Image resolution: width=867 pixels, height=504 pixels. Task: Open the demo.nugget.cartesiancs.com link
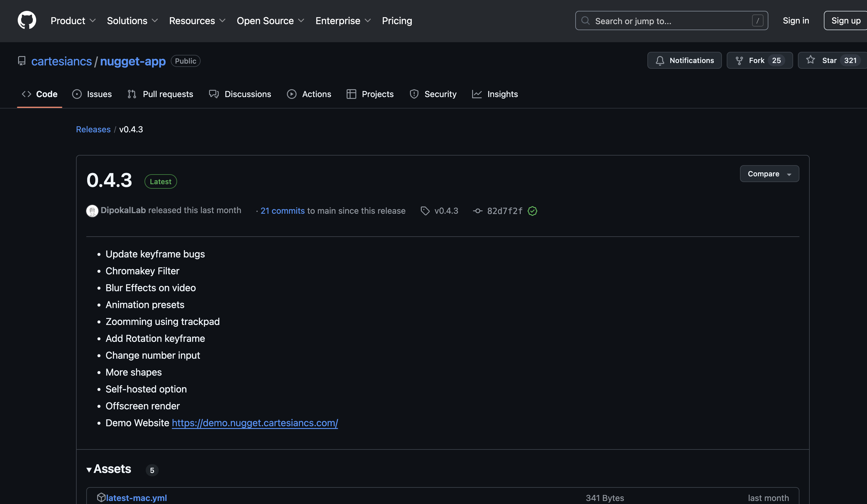(x=255, y=423)
